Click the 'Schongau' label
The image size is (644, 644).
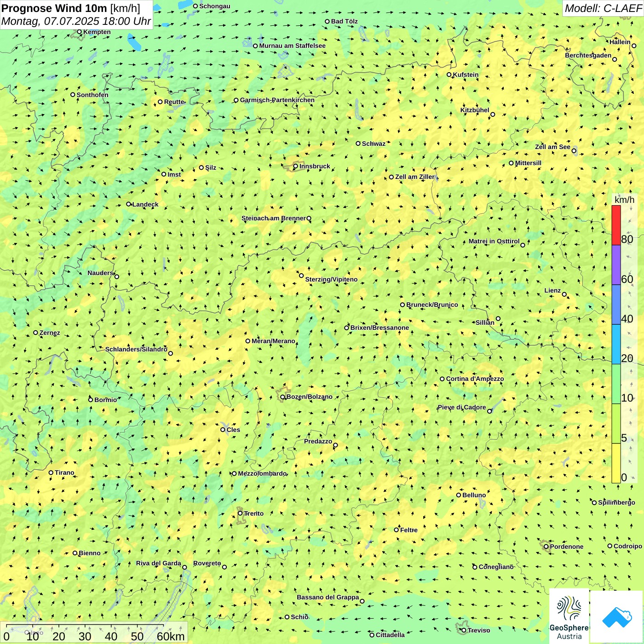pos(215,6)
